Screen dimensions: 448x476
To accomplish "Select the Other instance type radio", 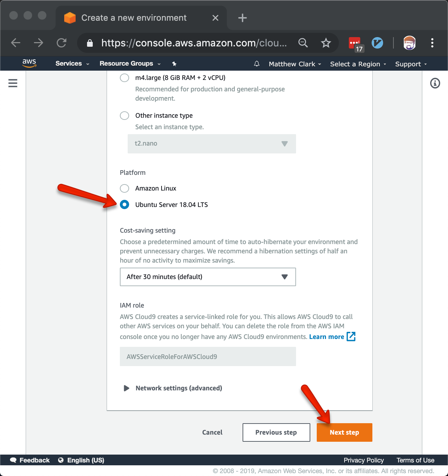I will pyautogui.click(x=124, y=116).
